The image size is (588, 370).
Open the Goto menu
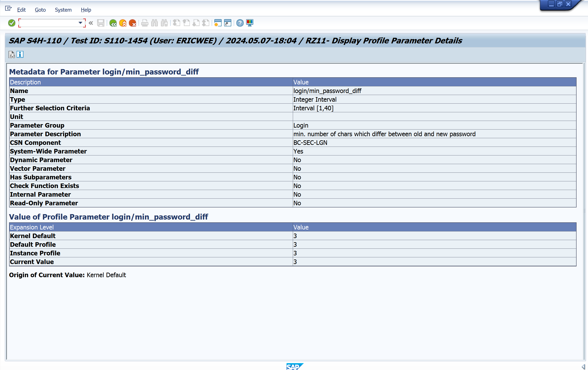tap(40, 10)
